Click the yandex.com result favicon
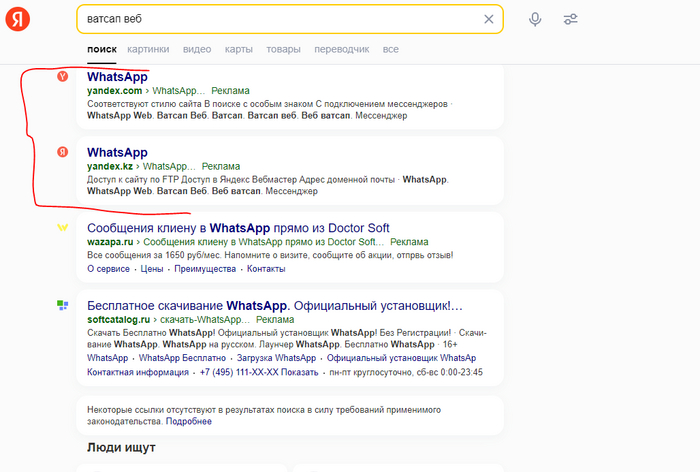The width and height of the screenshot is (700, 472). click(x=62, y=77)
